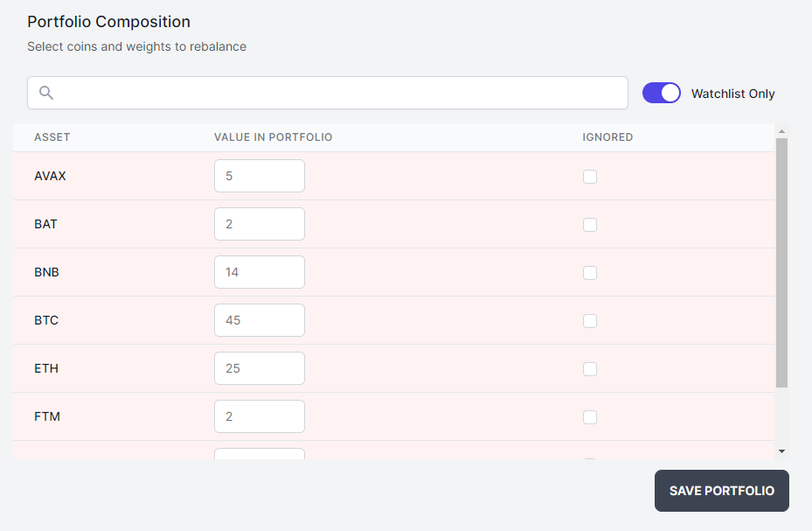Click the table's vertical scrollbar thumb
The height and width of the screenshot is (531, 812).
click(781, 262)
